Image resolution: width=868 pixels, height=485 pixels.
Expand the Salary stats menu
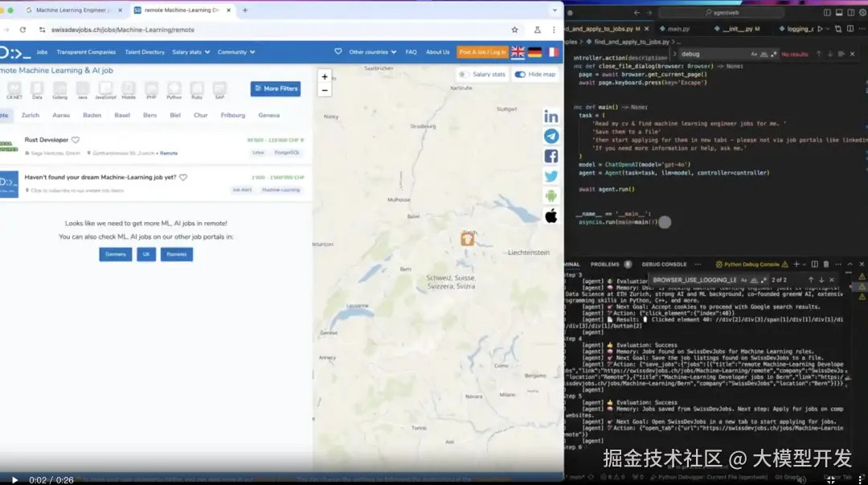191,52
